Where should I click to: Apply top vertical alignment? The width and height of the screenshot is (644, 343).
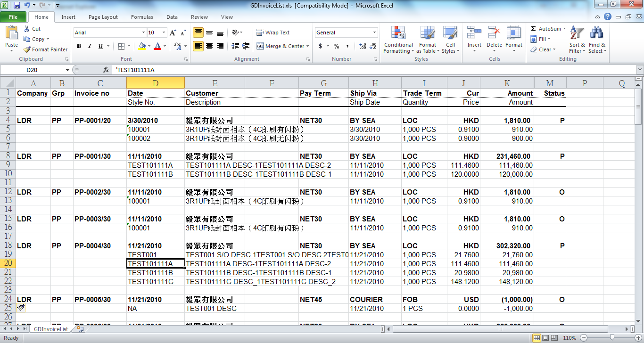198,33
